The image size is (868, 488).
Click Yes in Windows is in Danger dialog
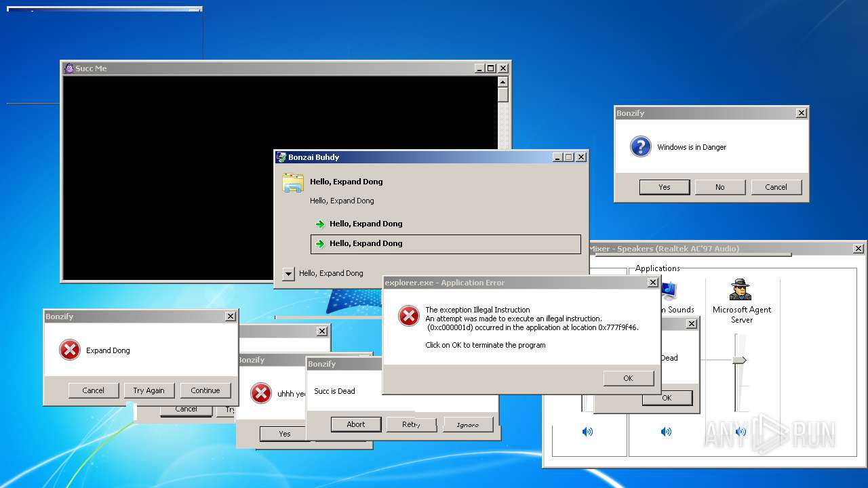click(x=665, y=187)
